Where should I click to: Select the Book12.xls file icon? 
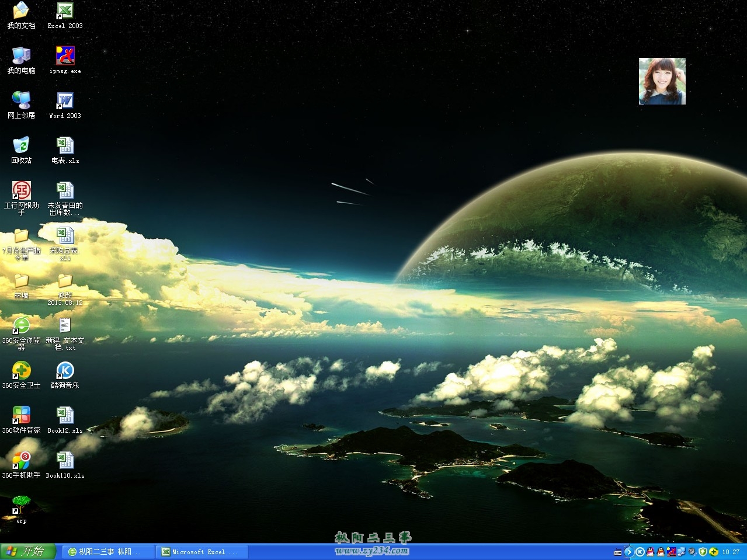pyautogui.click(x=65, y=420)
